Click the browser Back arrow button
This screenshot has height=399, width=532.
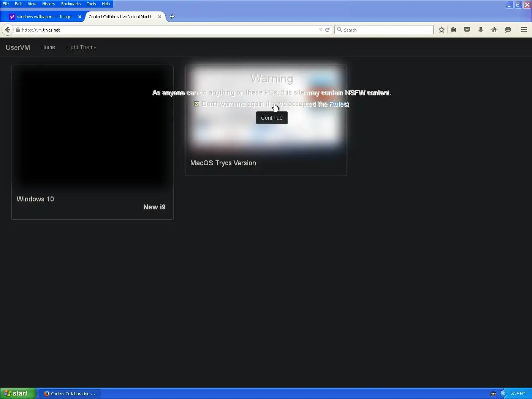[x=8, y=30]
